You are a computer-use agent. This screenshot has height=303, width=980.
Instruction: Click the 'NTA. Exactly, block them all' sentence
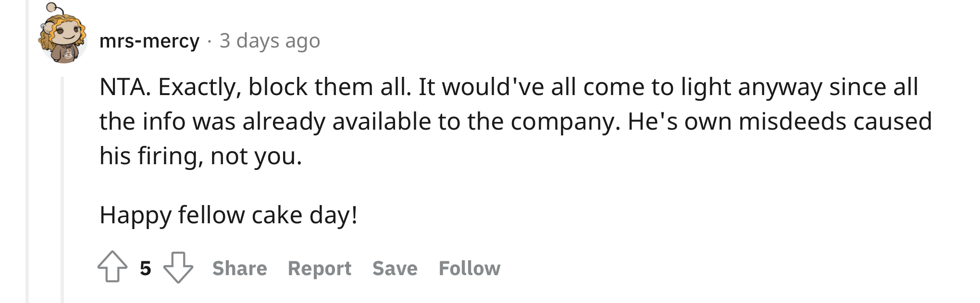coord(256,87)
